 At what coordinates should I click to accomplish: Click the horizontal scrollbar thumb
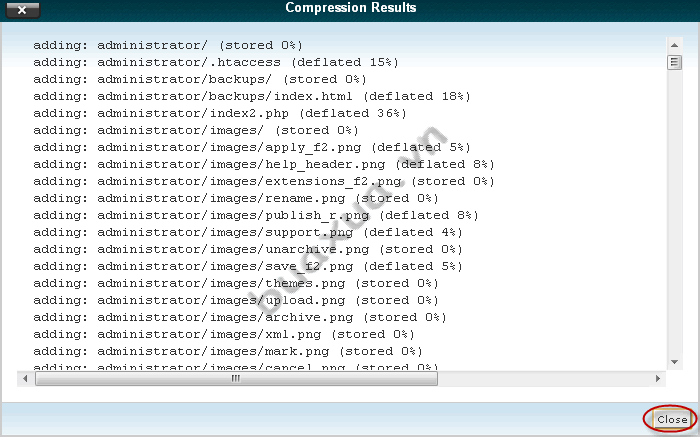236,379
